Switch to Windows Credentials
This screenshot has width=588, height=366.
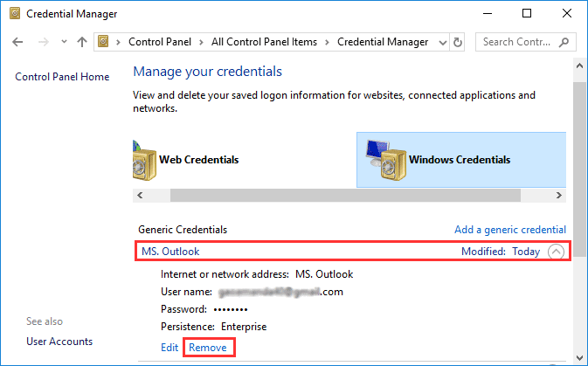click(x=460, y=160)
